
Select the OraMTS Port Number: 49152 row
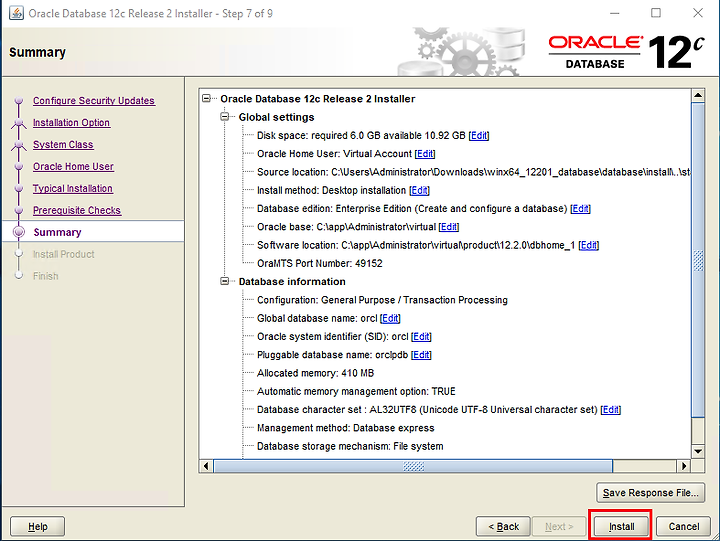320,264
